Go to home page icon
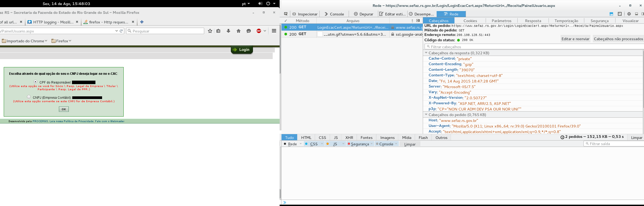Image resolution: width=644 pixels, height=206 pixels. point(239,31)
